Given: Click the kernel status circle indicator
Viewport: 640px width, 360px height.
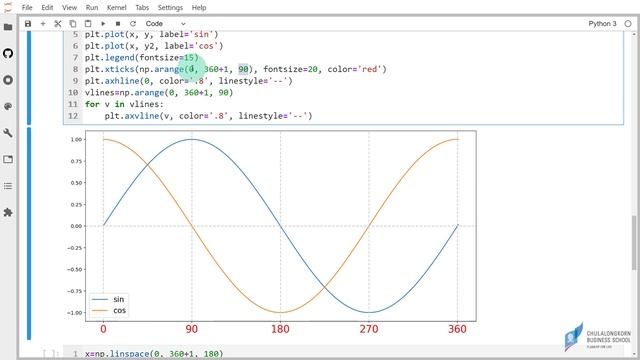Looking at the screenshot, I should coord(628,24).
